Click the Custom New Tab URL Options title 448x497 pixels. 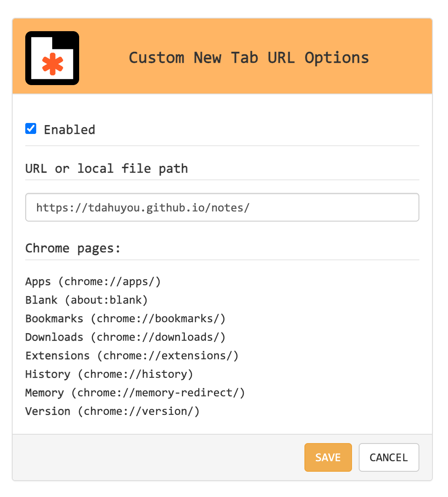[248, 58]
